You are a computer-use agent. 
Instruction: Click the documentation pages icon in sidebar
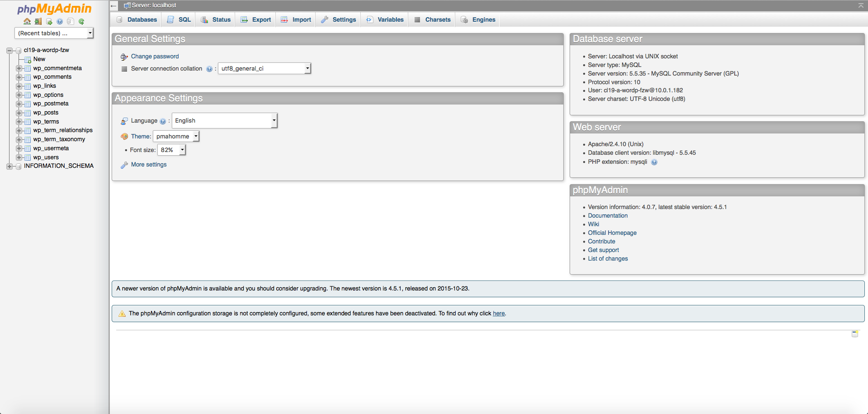point(71,21)
